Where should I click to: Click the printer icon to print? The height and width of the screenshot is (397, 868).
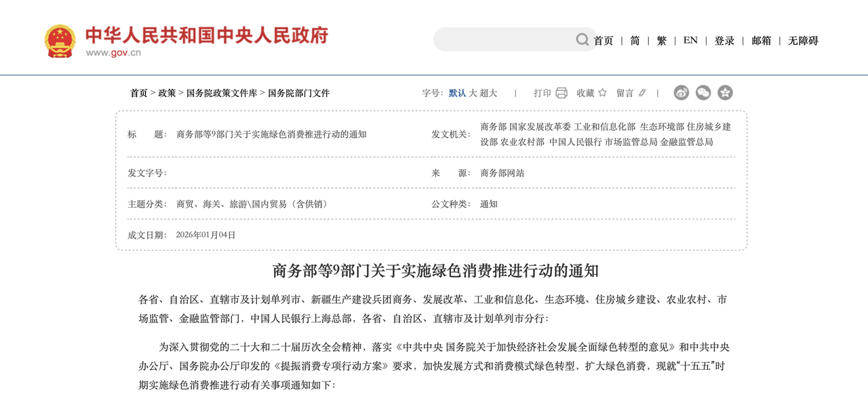tap(561, 93)
